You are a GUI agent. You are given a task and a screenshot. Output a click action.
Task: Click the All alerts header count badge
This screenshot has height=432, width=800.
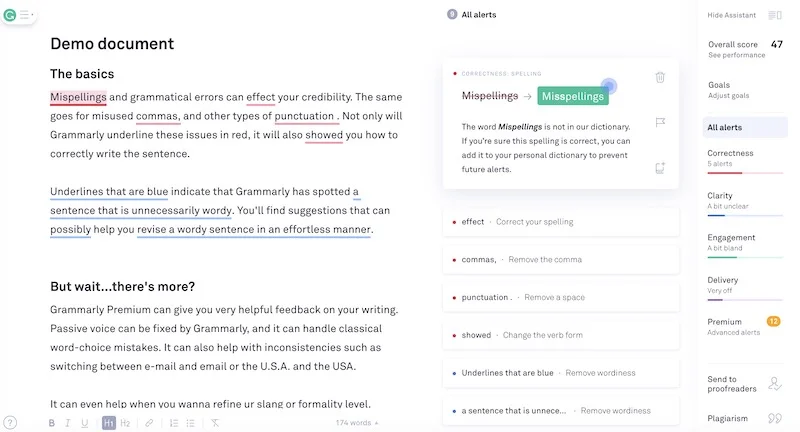pyautogui.click(x=452, y=14)
